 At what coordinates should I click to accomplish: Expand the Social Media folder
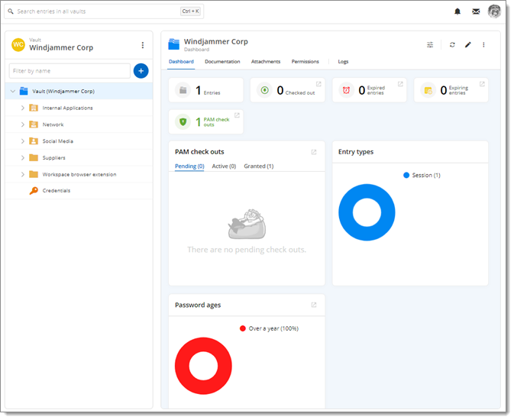pyautogui.click(x=22, y=141)
